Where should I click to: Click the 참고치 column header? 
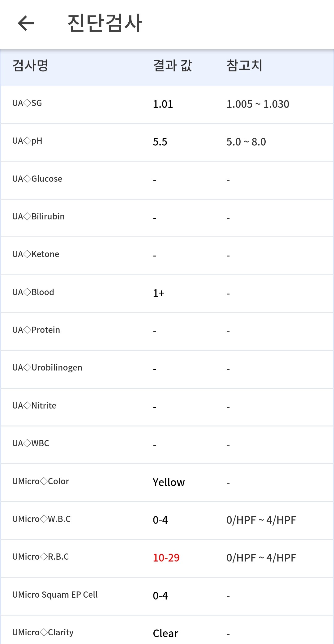pos(245,66)
